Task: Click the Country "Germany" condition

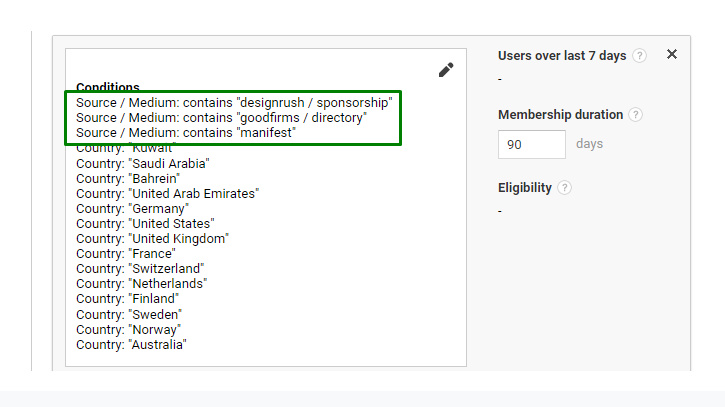Action: coord(132,208)
